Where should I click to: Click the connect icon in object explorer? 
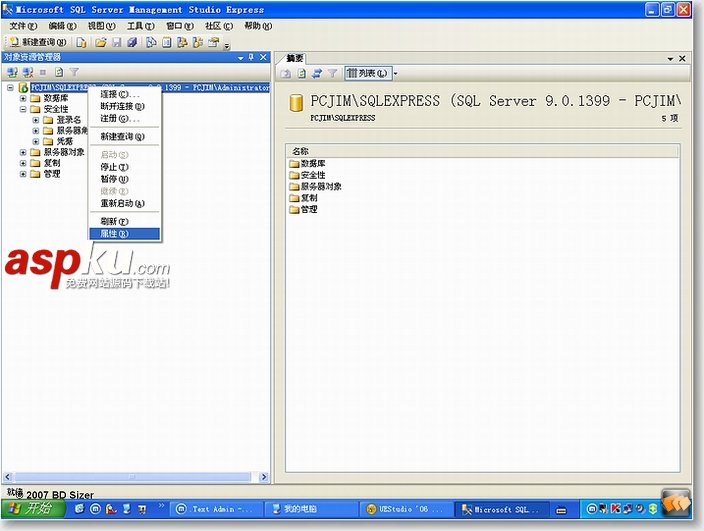point(12,72)
